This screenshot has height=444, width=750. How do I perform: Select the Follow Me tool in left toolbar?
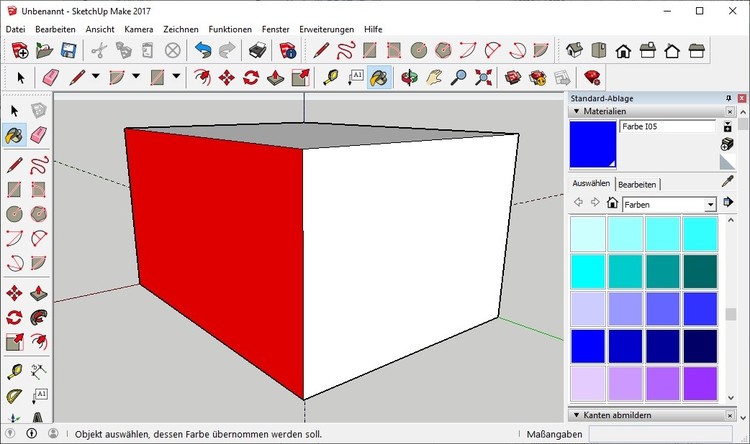[x=39, y=317]
